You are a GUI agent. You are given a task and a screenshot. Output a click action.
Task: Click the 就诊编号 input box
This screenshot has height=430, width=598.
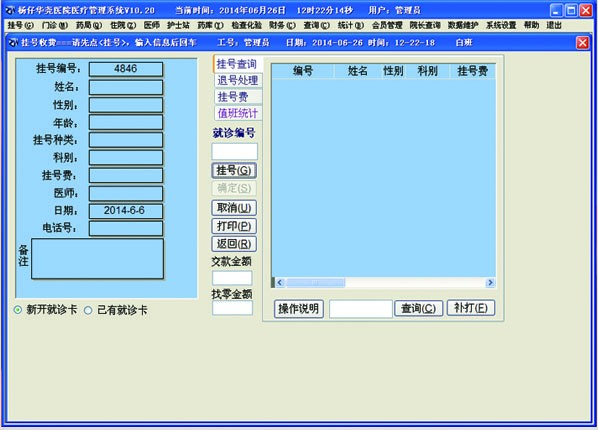pos(235,151)
